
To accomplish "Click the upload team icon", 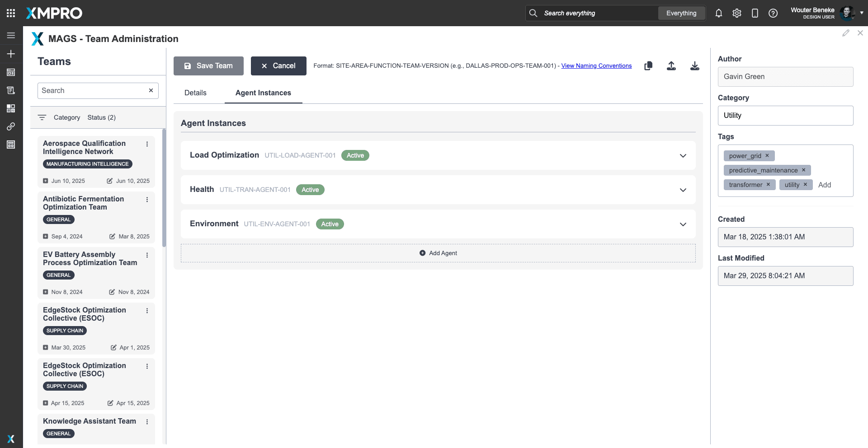I will 671,66.
